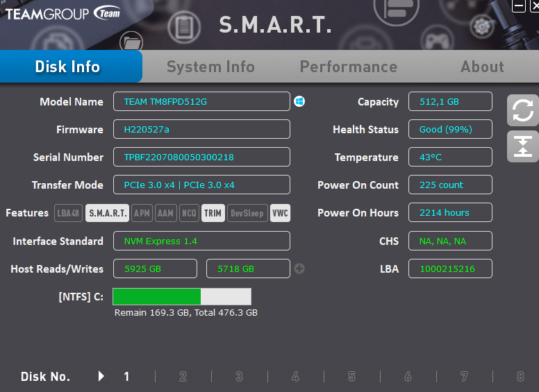This screenshot has height=392, width=539.
Task: Click the refresh disk info icon
Action: [523, 110]
